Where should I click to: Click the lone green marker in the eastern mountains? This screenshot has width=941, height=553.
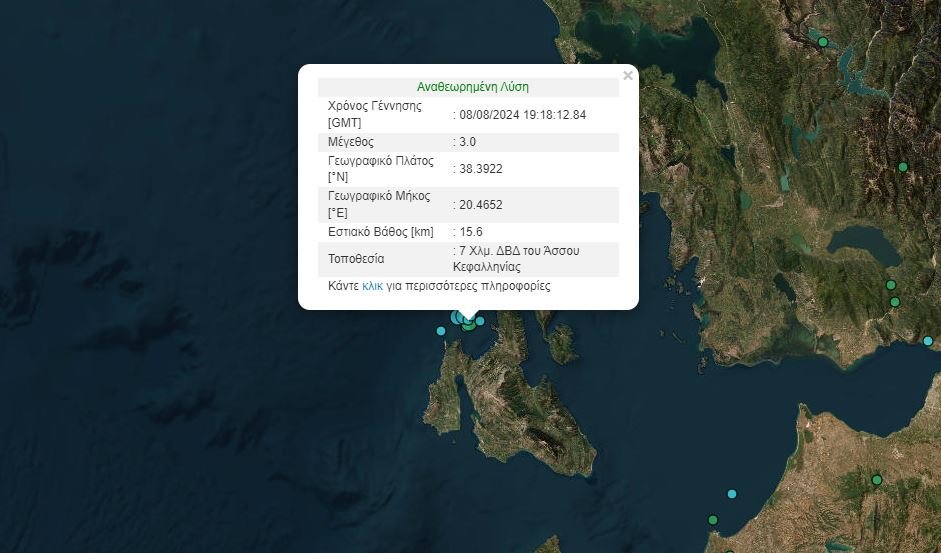[903, 166]
